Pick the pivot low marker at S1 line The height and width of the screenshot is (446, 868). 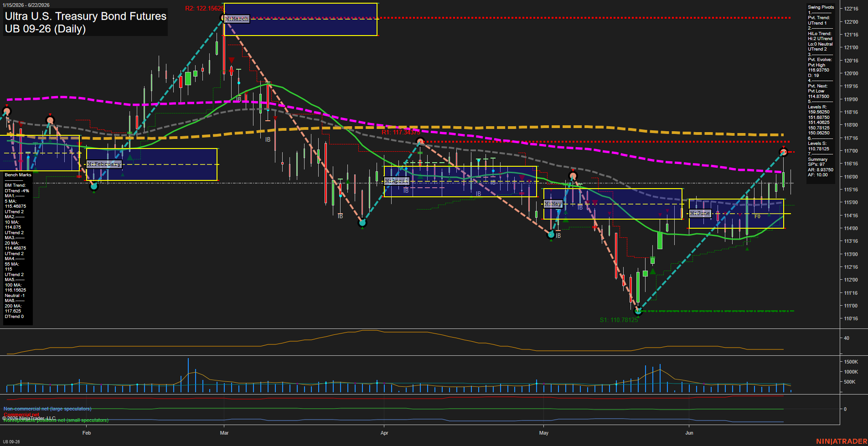click(638, 311)
